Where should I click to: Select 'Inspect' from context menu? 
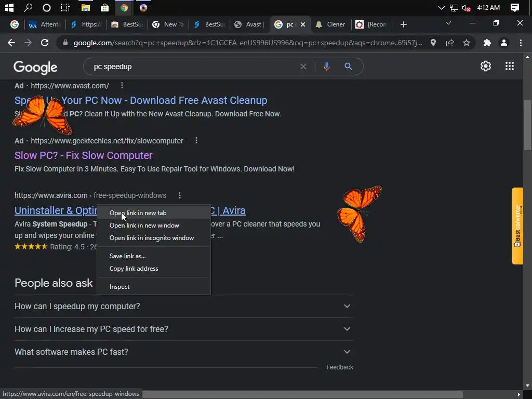coord(154,287)
